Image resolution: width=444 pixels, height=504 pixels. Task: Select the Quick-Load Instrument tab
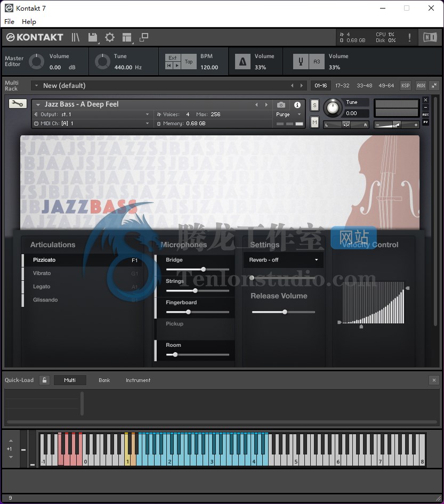[x=138, y=380]
